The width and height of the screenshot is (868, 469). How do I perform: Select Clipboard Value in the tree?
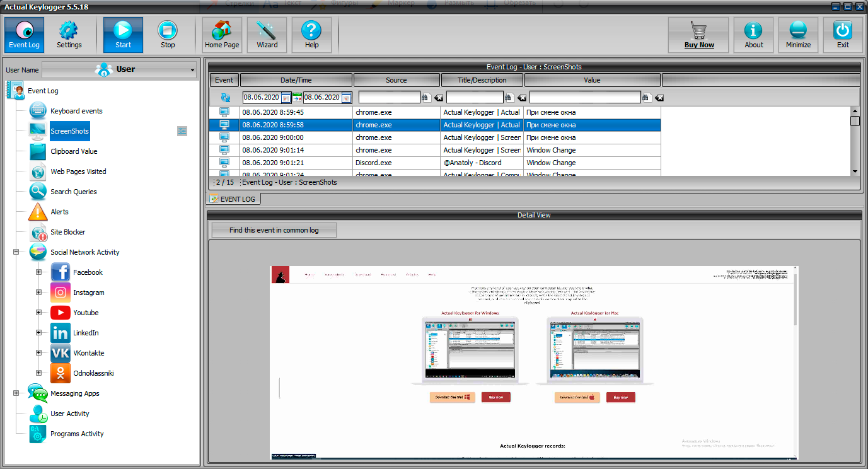point(74,151)
